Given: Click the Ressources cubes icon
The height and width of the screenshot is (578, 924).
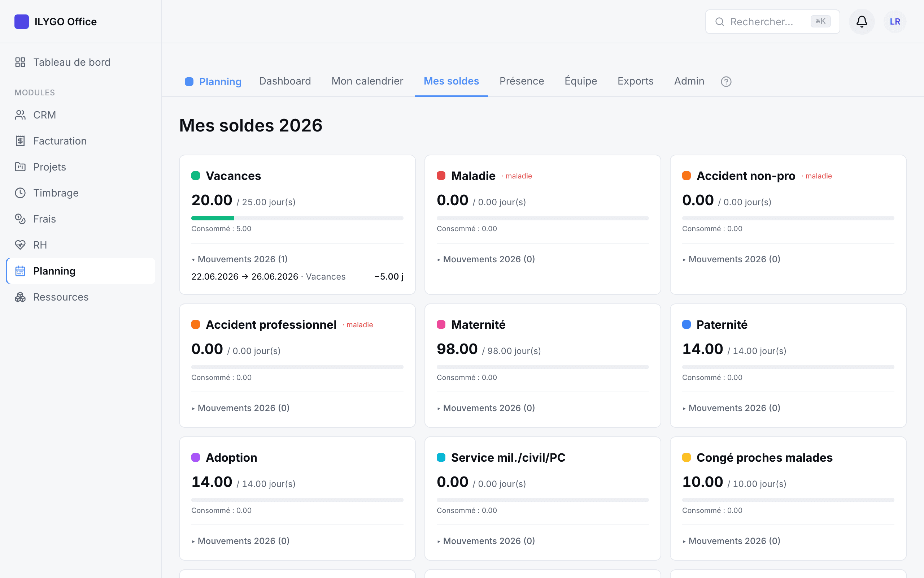Looking at the screenshot, I should (20, 297).
